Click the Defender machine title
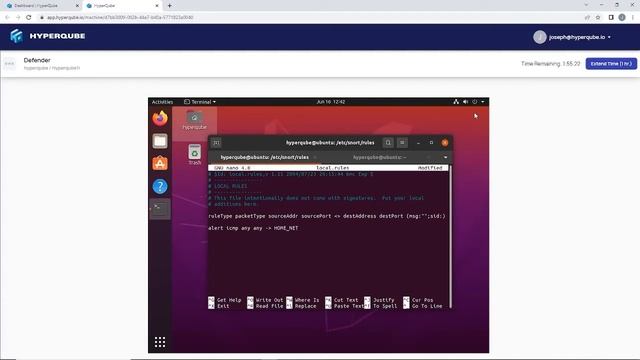The width and height of the screenshot is (640, 360). (37, 60)
